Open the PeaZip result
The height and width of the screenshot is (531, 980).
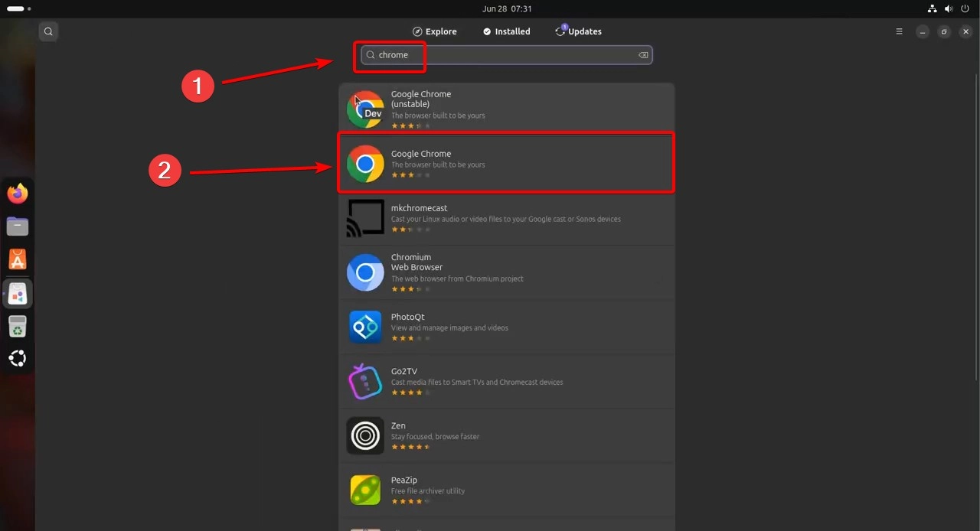pyautogui.click(x=506, y=490)
